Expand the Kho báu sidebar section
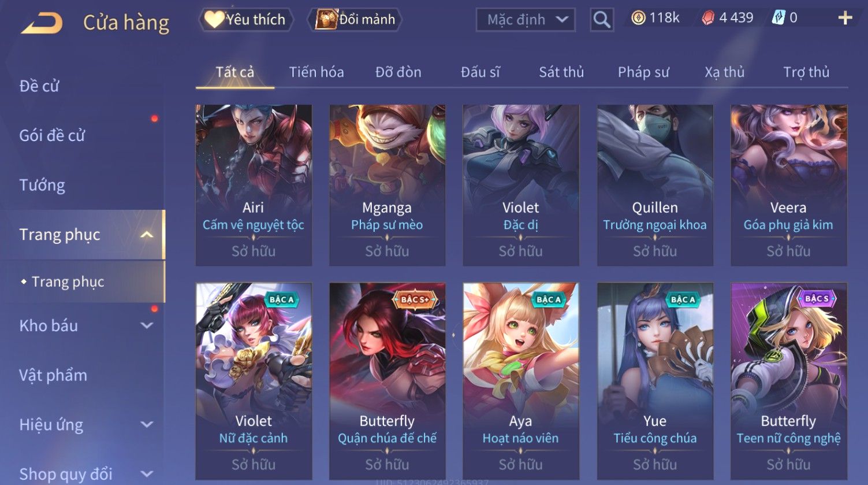 tap(147, 326)
